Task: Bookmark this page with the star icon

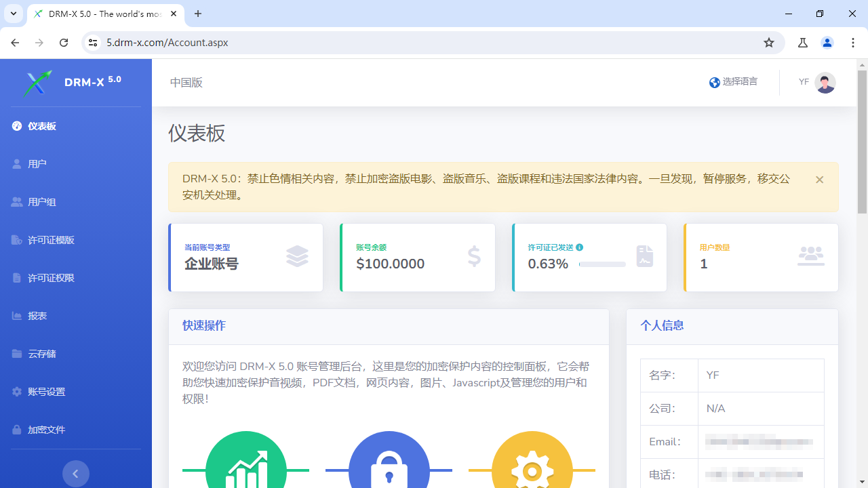Action: tap(768, 43)
